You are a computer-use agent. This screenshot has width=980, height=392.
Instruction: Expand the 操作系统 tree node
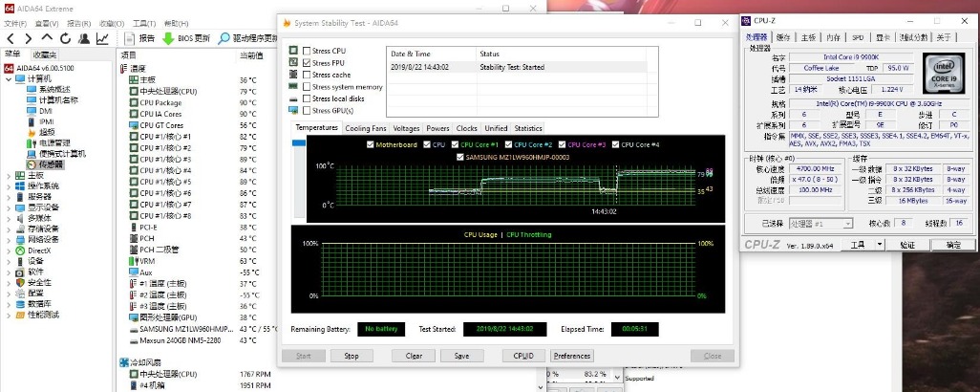pyautogui.click(x=9, y=185)
